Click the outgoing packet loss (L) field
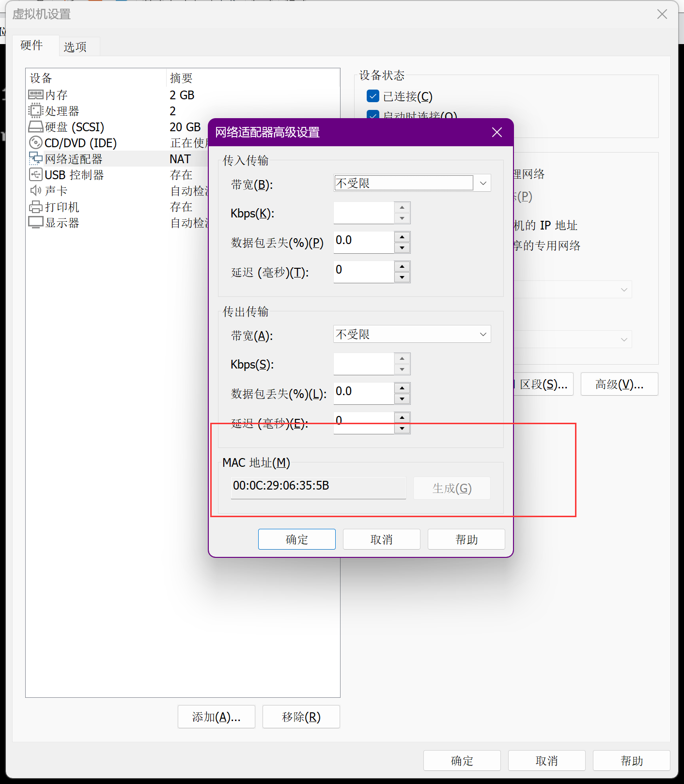 364,393
